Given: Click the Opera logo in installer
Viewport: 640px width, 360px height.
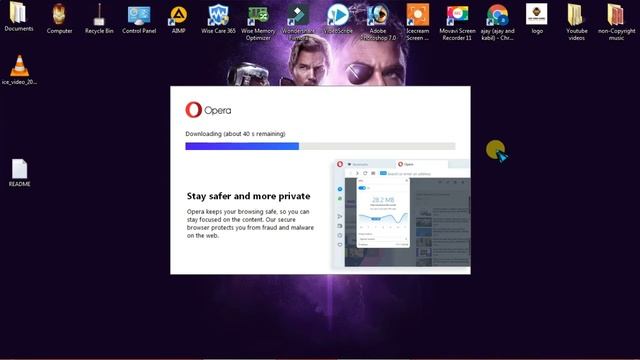Looking at the screenshot, I should (208, 110).
